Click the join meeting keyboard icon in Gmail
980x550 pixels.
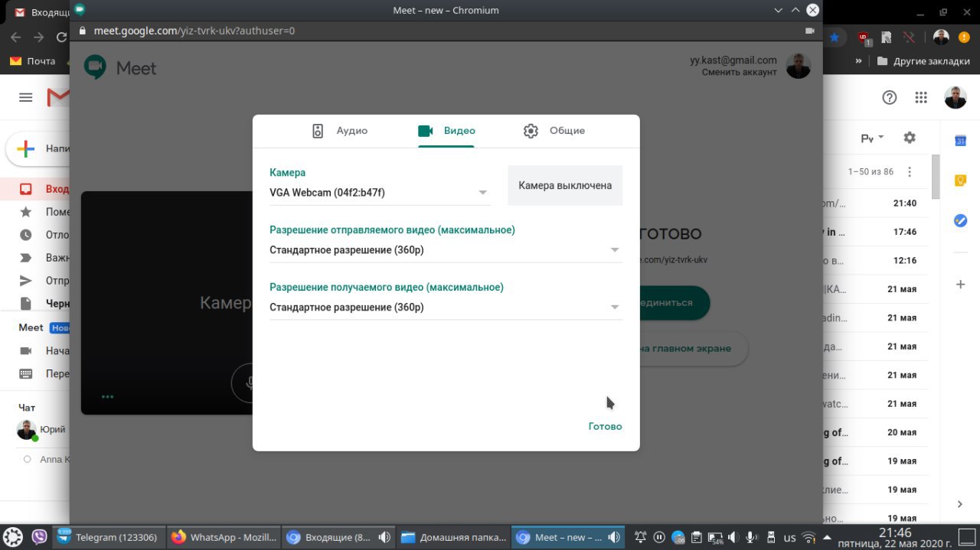point(26,374)
